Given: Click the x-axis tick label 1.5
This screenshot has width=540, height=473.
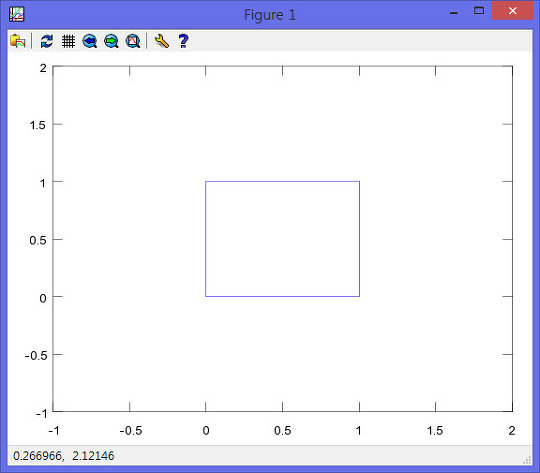Looking at the screenshot, I should click(435, 431).
